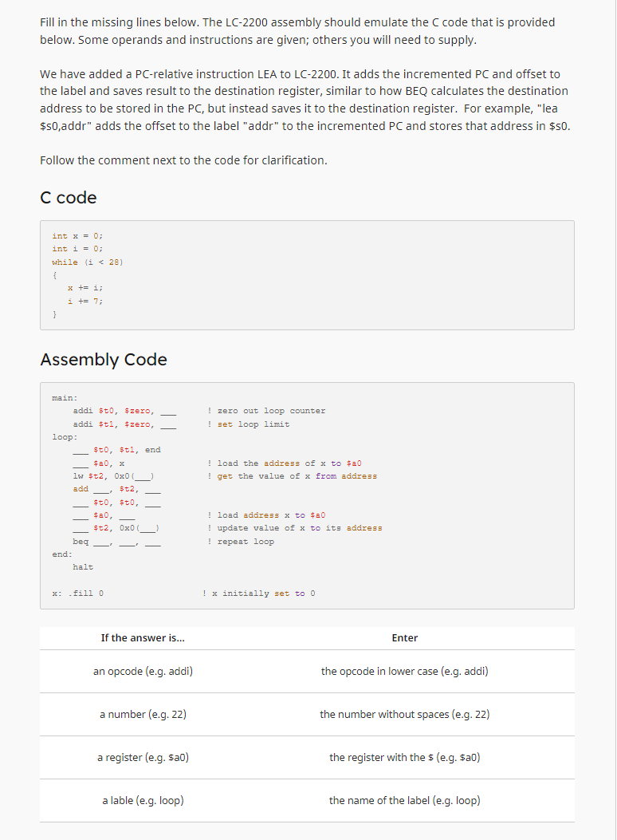Click comment 'zero out loop counter'
617x840 pixels.
pos(266,411)
